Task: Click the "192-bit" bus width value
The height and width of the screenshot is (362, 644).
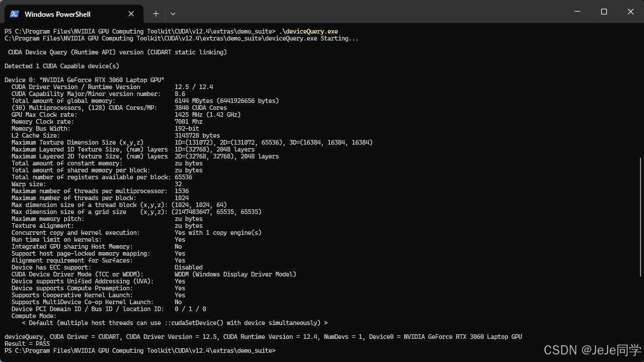Action: [187, 129]
